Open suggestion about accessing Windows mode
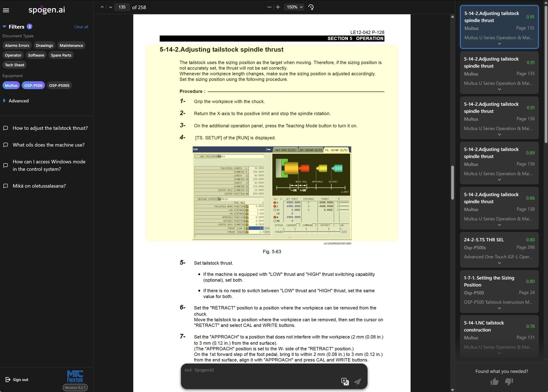The image size is (548, 392). 49,165
